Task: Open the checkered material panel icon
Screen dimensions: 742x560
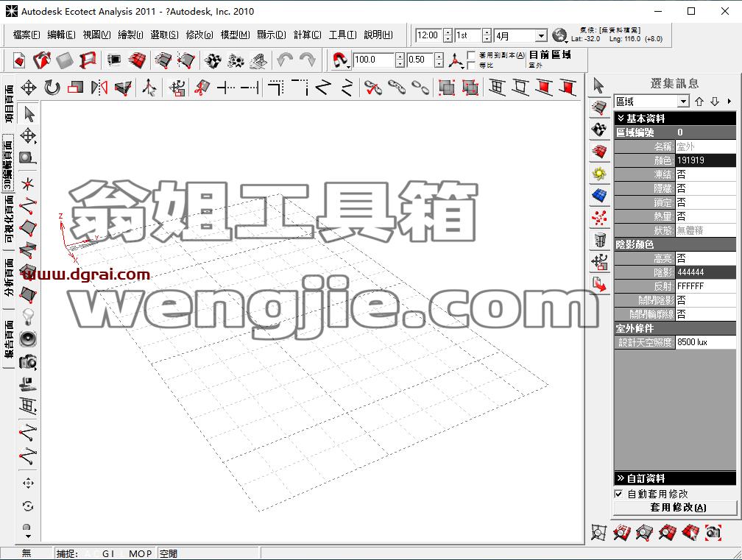Action: (x=599, y=129)
